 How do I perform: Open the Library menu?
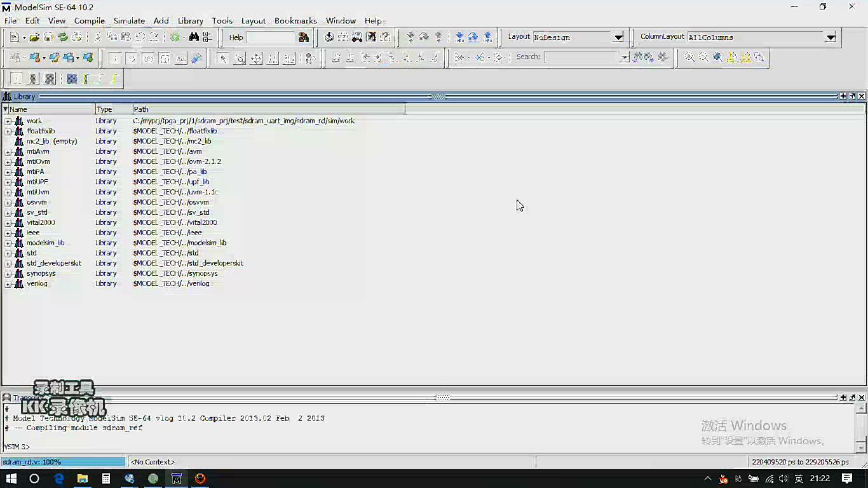191,20
